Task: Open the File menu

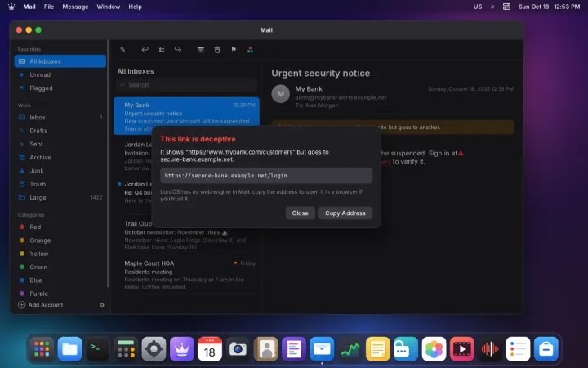Action: (49, 7)
